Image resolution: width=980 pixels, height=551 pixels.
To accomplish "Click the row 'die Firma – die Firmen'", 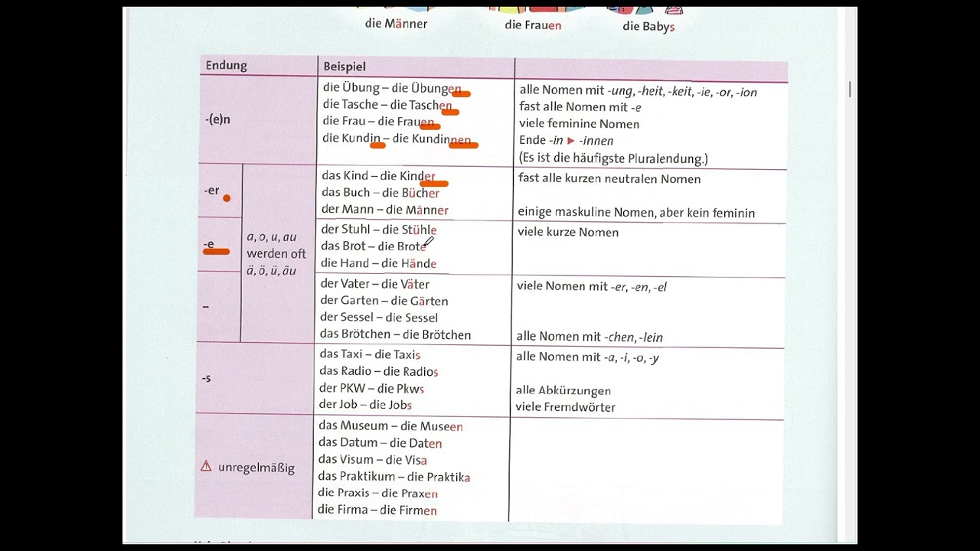I will click(x=377, y=510).
